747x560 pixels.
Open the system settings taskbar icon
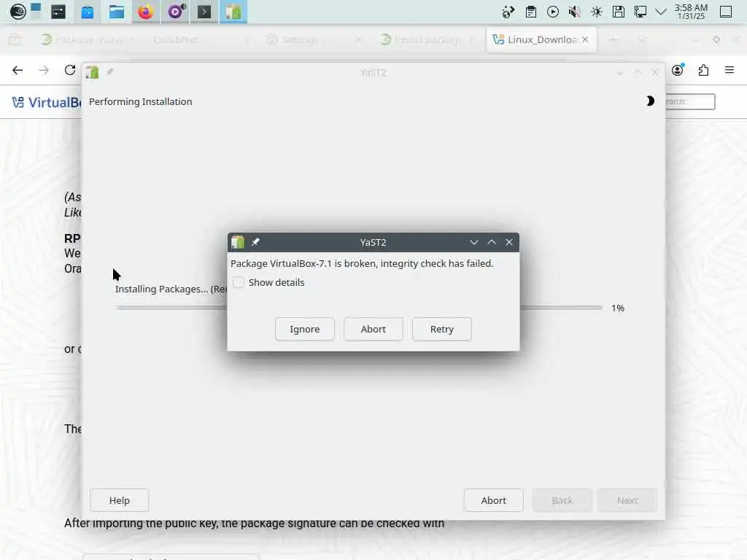pos(58,12)
